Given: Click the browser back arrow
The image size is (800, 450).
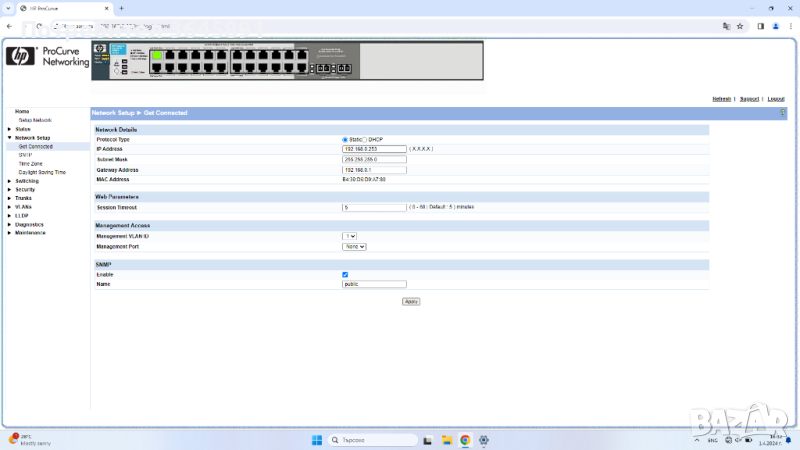Looking at the screenshot, I should click(x=9, y=26).
